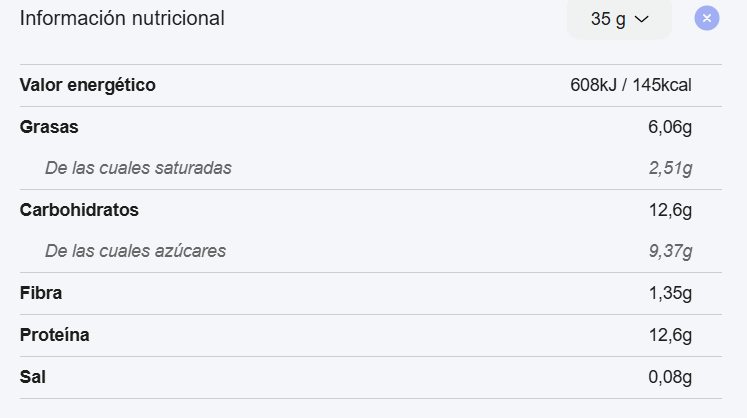The image size is (747, 418).
Task: Click the 2,51g saturated fat value
Action: click(x=670, y=168)
